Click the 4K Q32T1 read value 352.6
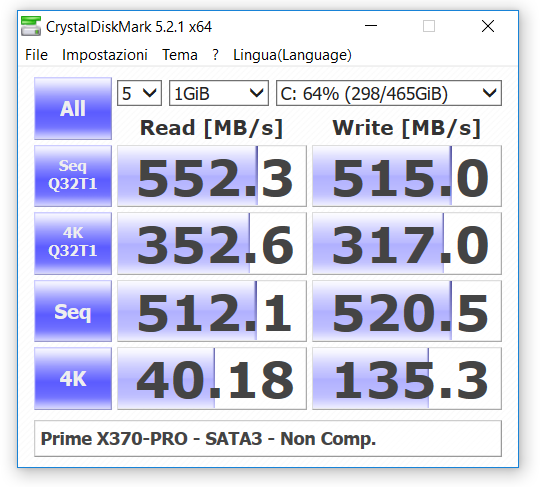542x487 pixels. pos(212,243)
